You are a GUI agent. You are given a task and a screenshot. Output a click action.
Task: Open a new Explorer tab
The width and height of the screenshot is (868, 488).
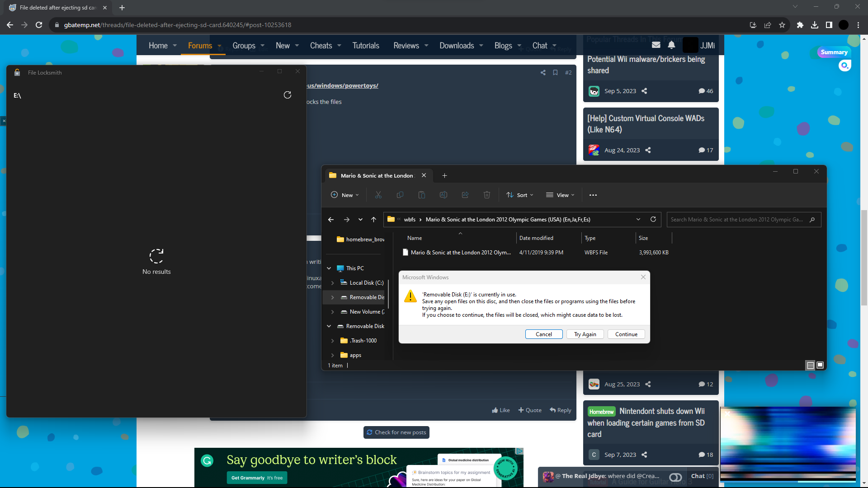(444, 175)
